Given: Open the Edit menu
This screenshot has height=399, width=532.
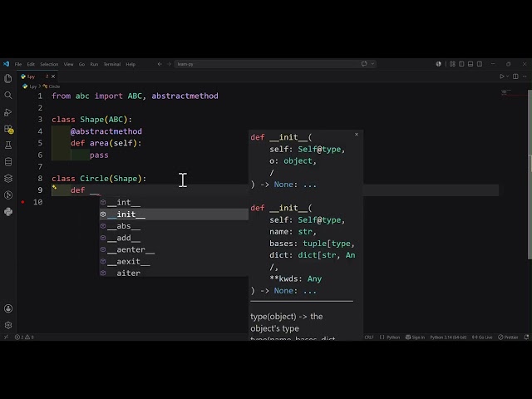Looking at the screenshot, I should click(31, 64).
